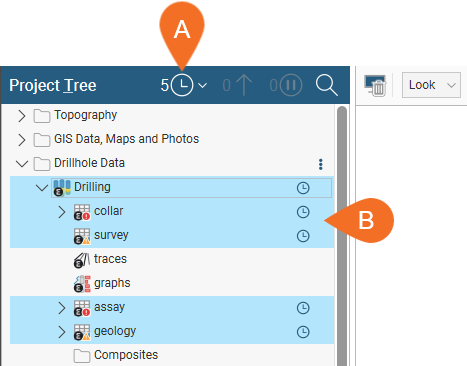Screen dimensions: 467x366
Task: Click the priority up-arrow icon in header
Action: [x=244, y=85]
